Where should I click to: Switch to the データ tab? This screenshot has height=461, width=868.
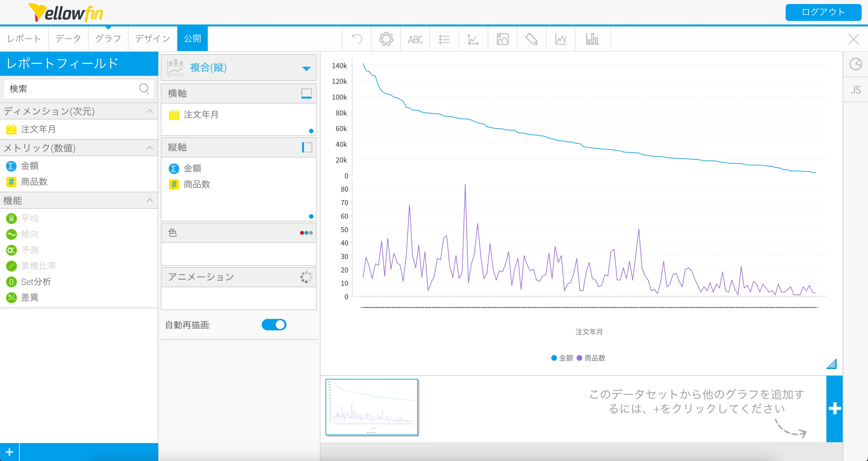68,39
